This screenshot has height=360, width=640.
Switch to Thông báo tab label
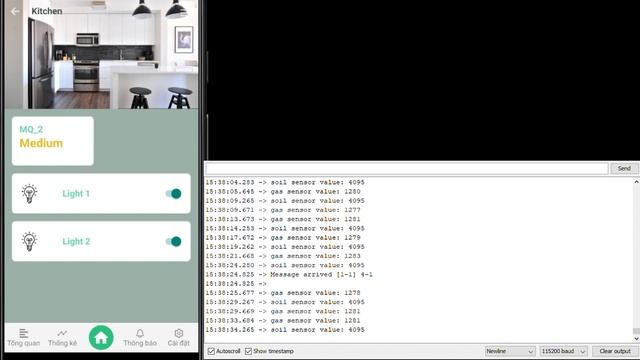(140, 343)
